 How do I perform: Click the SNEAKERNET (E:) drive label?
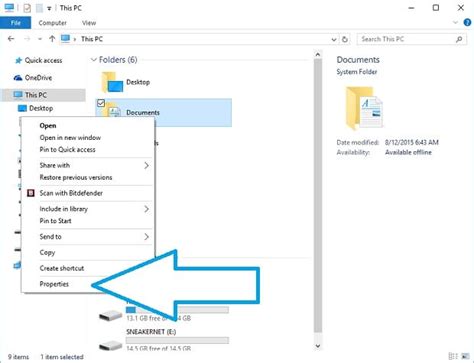point(151,332)
